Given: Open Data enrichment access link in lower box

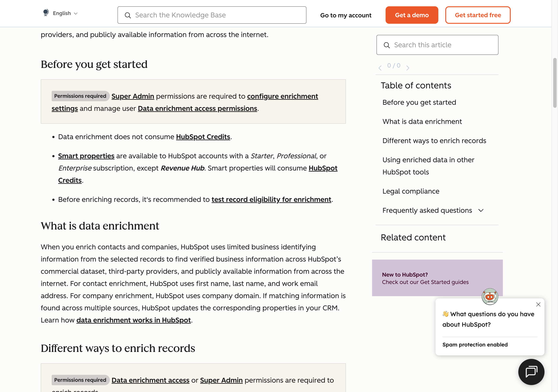Looking at the screenshot, I should [150, 380].
